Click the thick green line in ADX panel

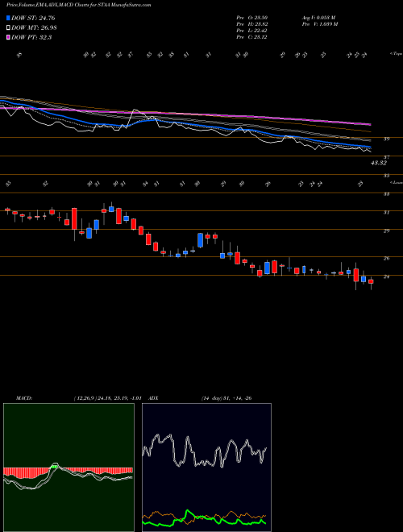pyautogui.click(x=204, y=518)
